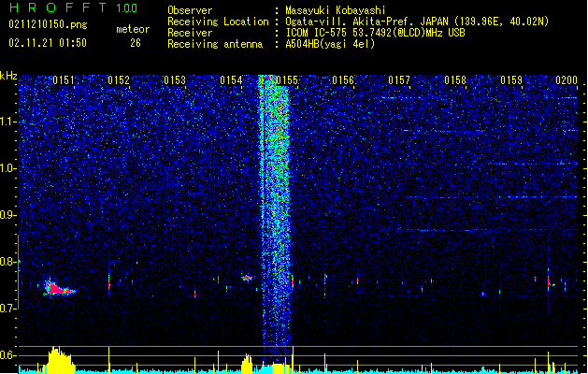Click the 0155 time axis marker
Image resolution: width=588 pixels, height=374 pixels.
[x=287, y=80]
